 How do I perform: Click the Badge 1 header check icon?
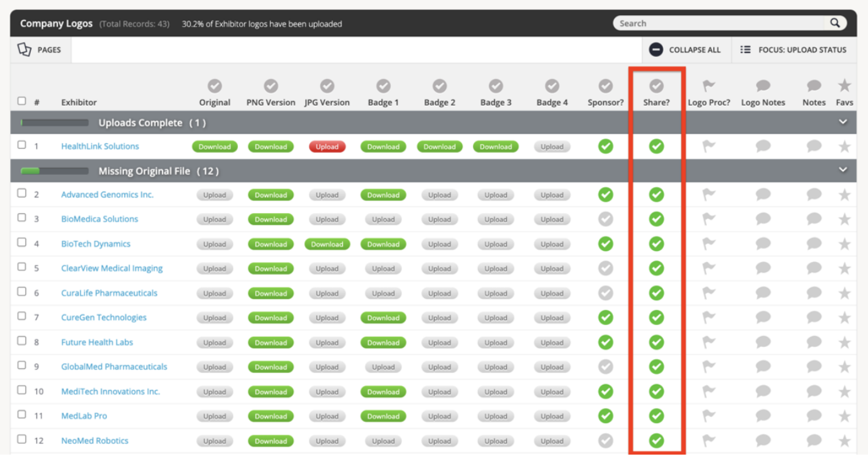[x=383, y=86]
